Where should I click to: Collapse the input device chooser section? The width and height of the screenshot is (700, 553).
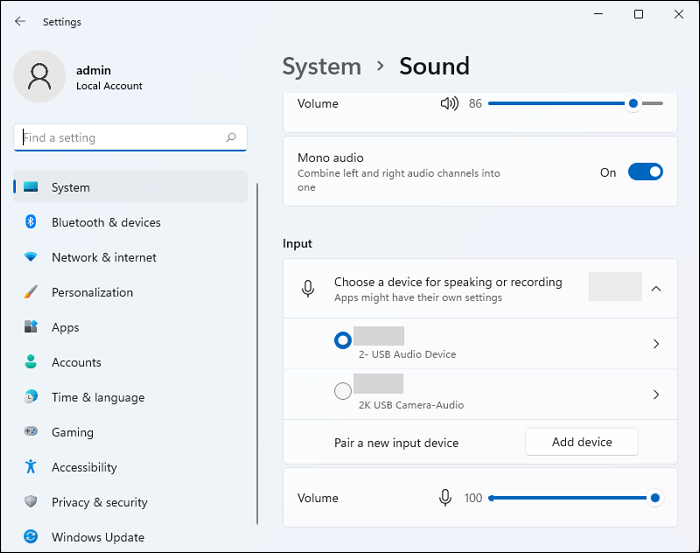(656, 288)
